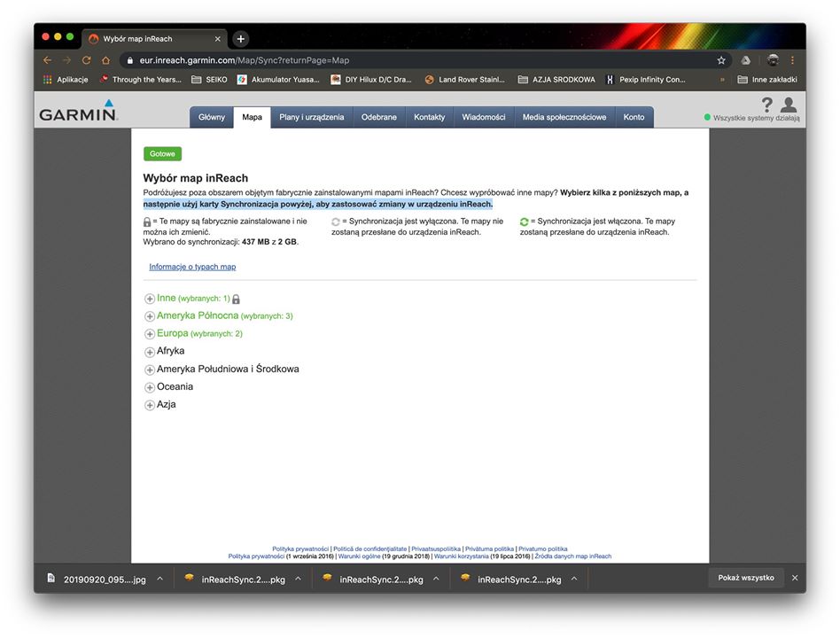Click the Garmin logo
Viewport: 840px width, 638px height.
[x=78, y=111]
